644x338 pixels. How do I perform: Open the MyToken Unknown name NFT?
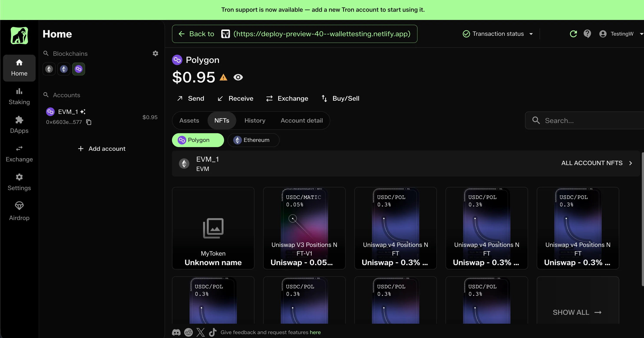tap(213, 228)
